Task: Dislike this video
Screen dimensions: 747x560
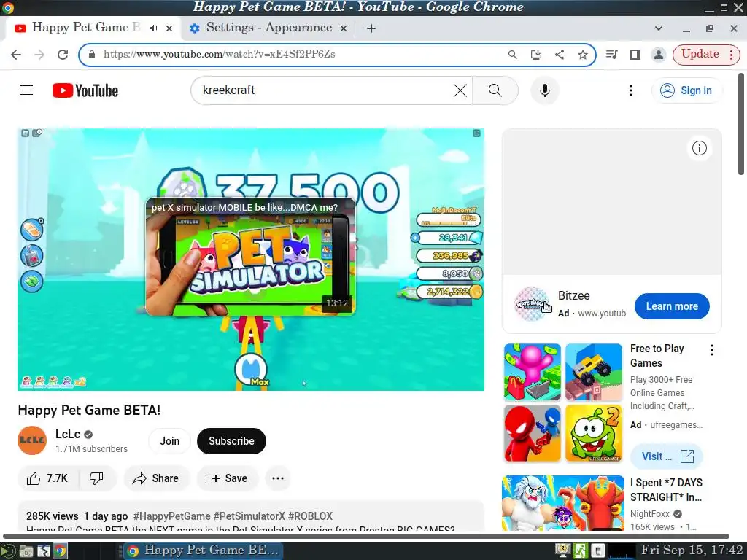Action: point(97,478)
